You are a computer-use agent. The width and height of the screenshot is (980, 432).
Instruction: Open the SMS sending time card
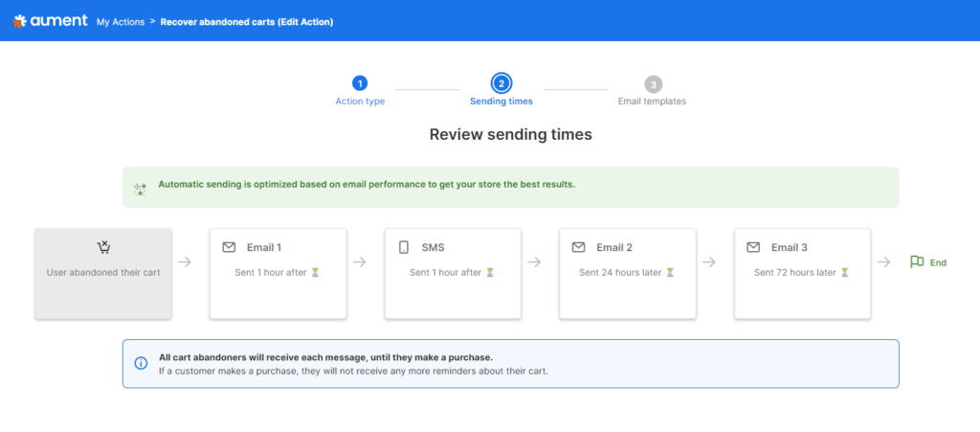[453, 274]
